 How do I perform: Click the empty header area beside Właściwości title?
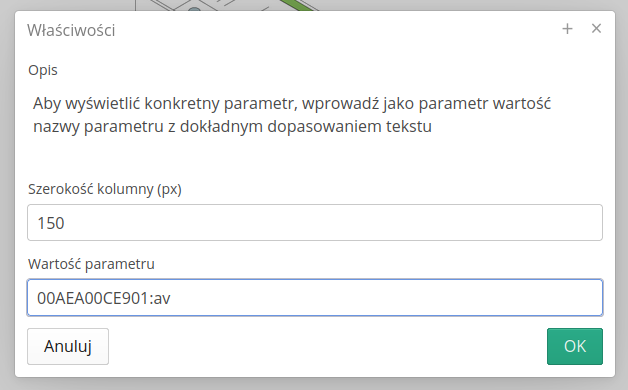pyautogui.click(x=336, y=30)
